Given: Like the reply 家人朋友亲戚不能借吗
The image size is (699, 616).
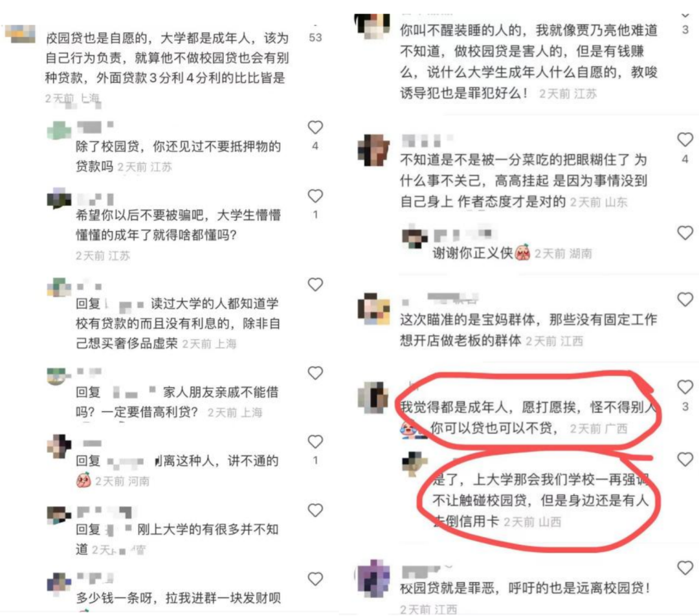Looking at the screenshot, I should click(315, 373).
